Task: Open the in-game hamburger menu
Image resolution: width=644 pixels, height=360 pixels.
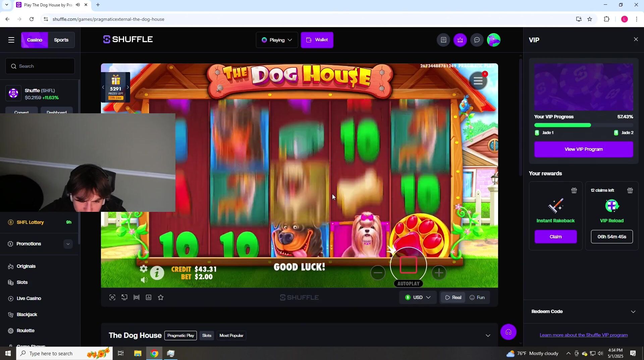Action: click(478, 81)
